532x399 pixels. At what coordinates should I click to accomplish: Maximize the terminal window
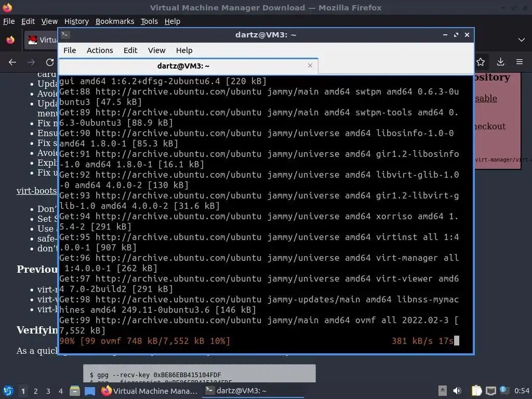pos(456,35)
